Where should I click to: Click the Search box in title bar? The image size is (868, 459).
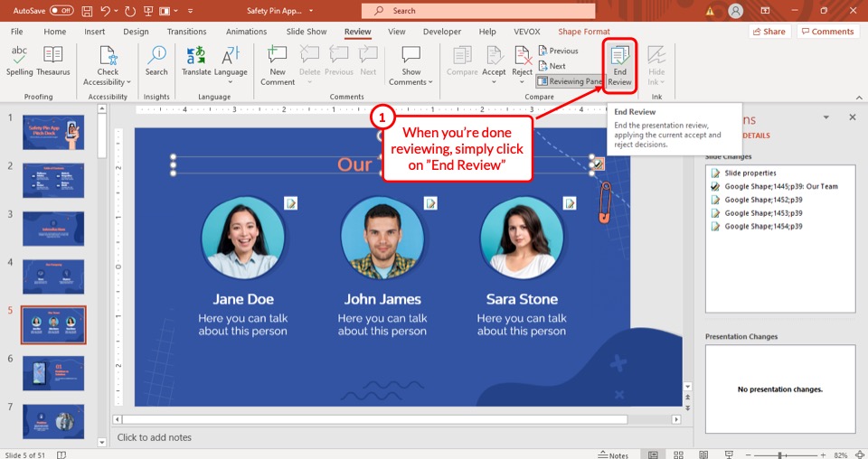(478, 11)
